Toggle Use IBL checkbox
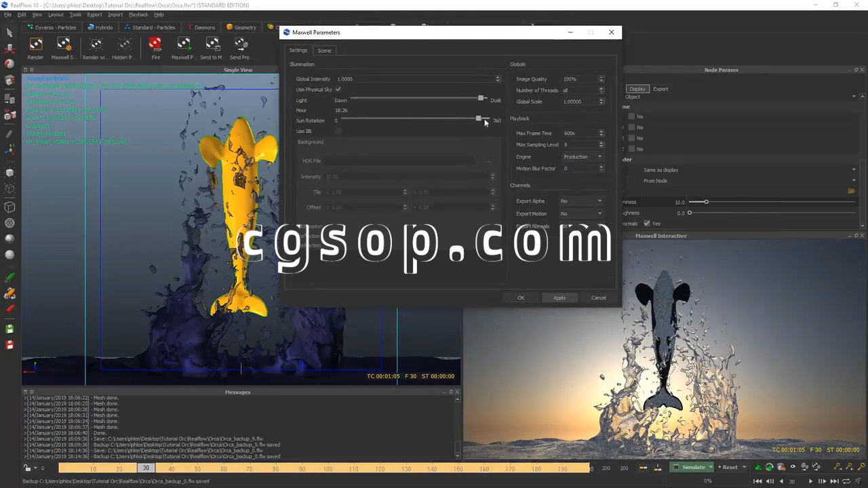The height and width of the screenshot is (488, 868). click(x=338, y=131)
